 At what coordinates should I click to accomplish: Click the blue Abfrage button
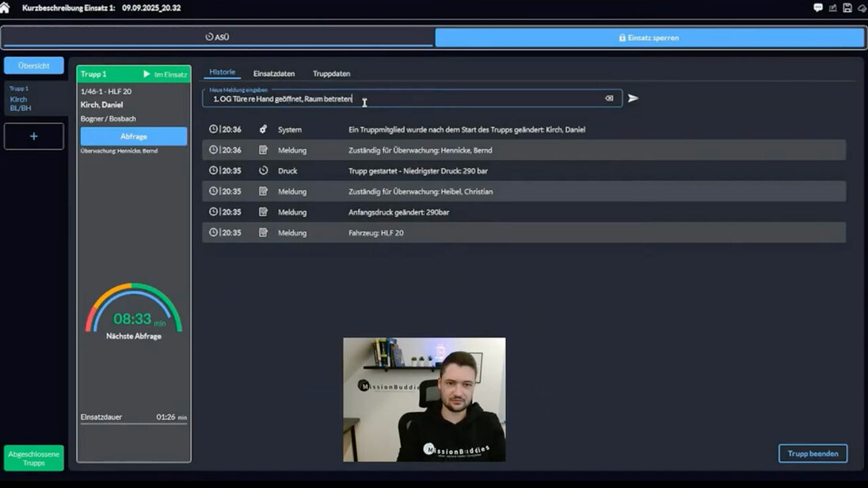point(134,136)
